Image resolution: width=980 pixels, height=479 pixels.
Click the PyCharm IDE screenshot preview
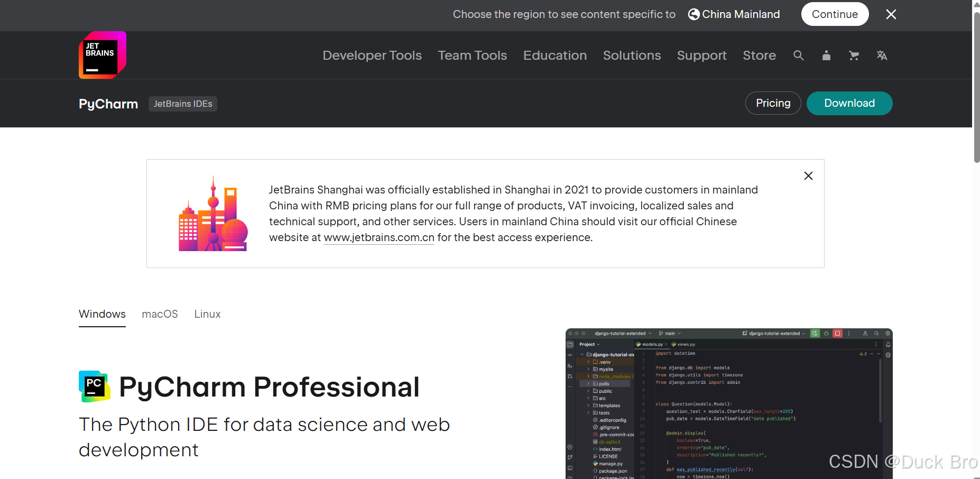(729, 404)
